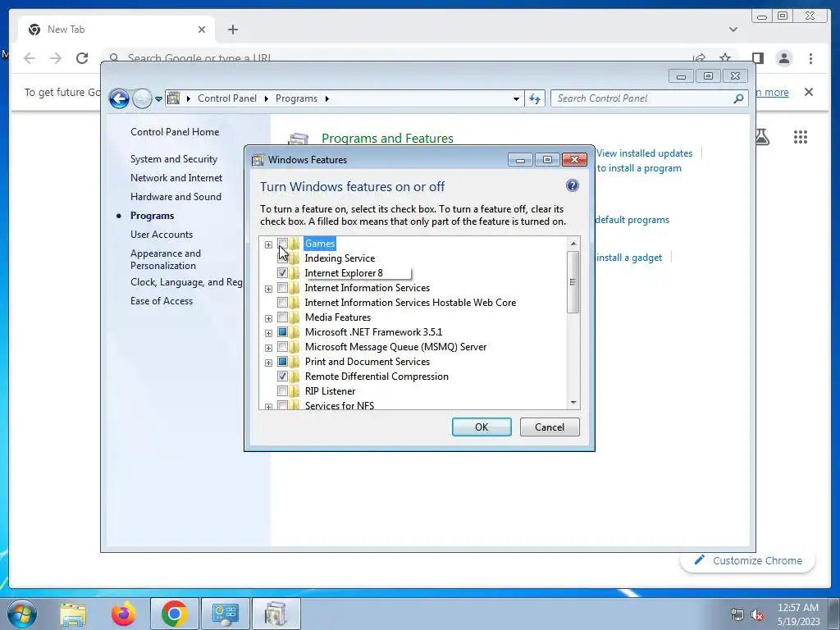Share this page icon in Chrome

(x=699, y=57)
